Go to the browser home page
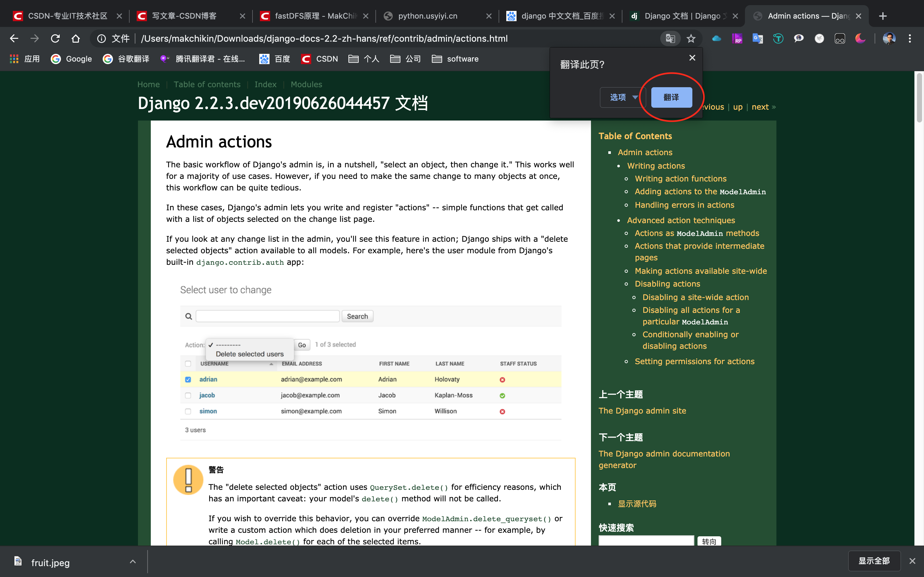The width and height of the screenshot is (924, 577). pyautogui.click(x=76, y=38)
